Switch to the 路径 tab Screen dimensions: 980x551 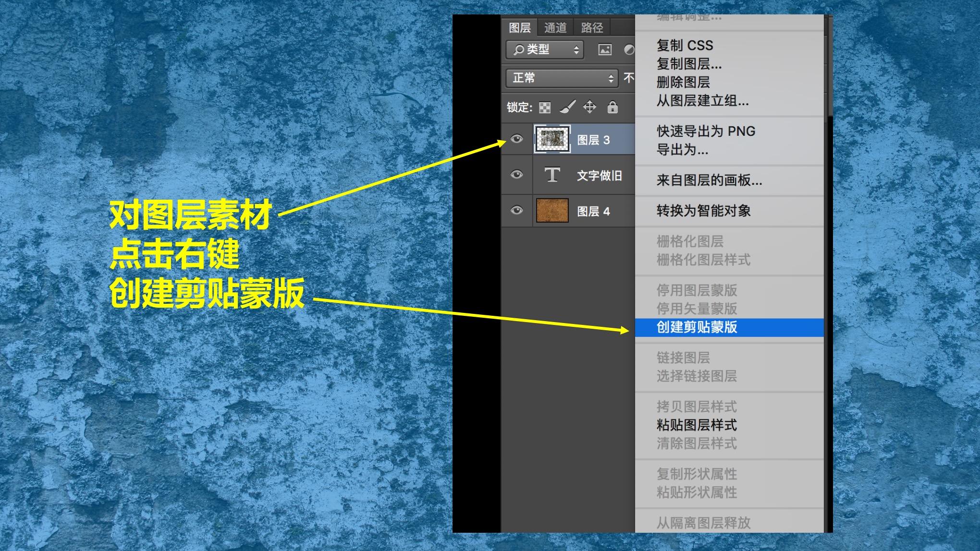coord(592,27)
